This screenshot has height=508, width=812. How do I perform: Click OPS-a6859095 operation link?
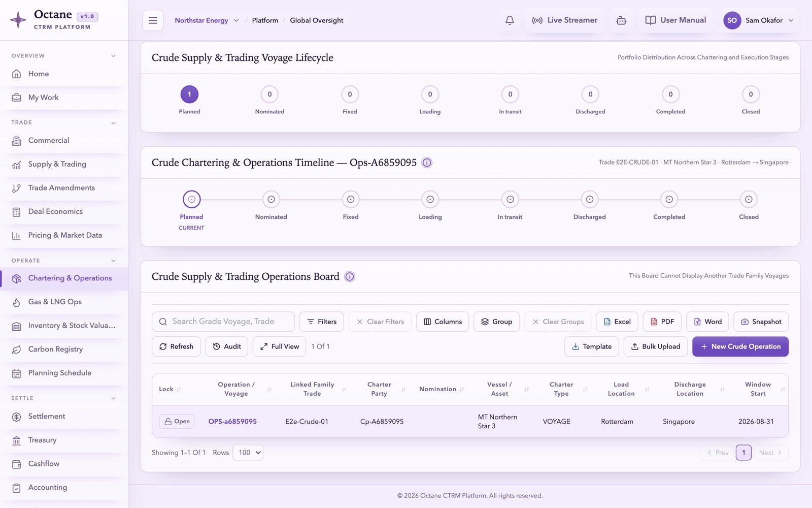pyautogui.click(x=232, y=422)
